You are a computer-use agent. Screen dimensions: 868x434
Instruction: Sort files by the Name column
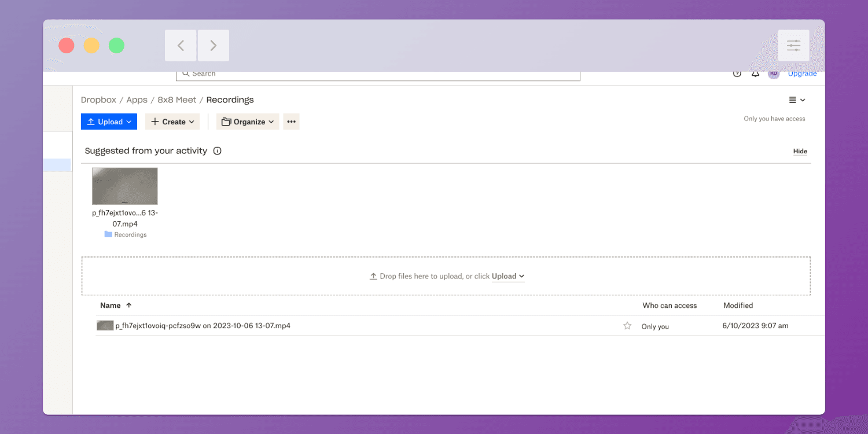point(111,306)
